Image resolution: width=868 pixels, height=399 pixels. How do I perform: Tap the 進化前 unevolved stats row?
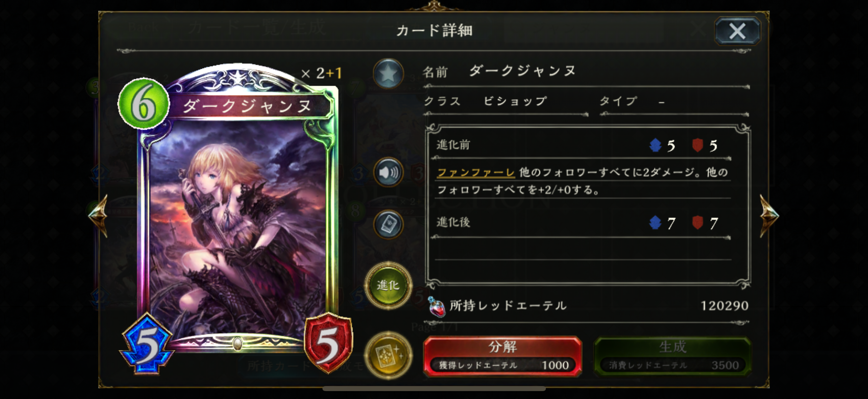click(x=582, y=145)
